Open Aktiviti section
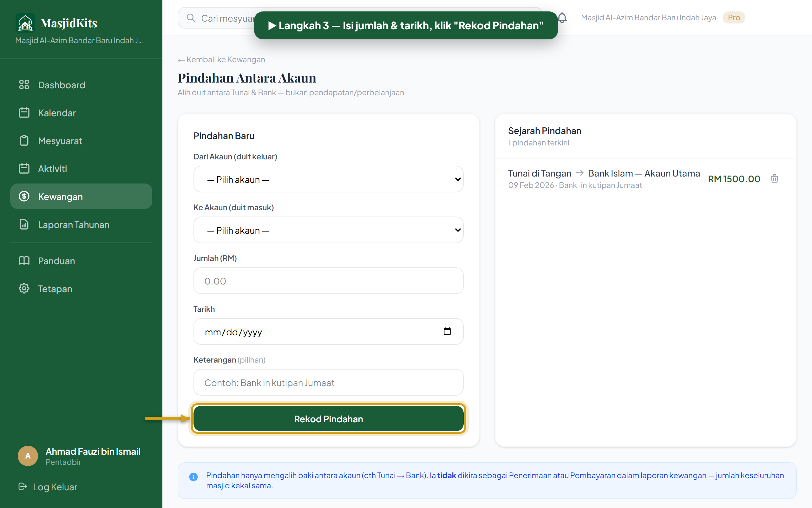The width and height of the screenshot is (812, 508). tap(81, 169)
